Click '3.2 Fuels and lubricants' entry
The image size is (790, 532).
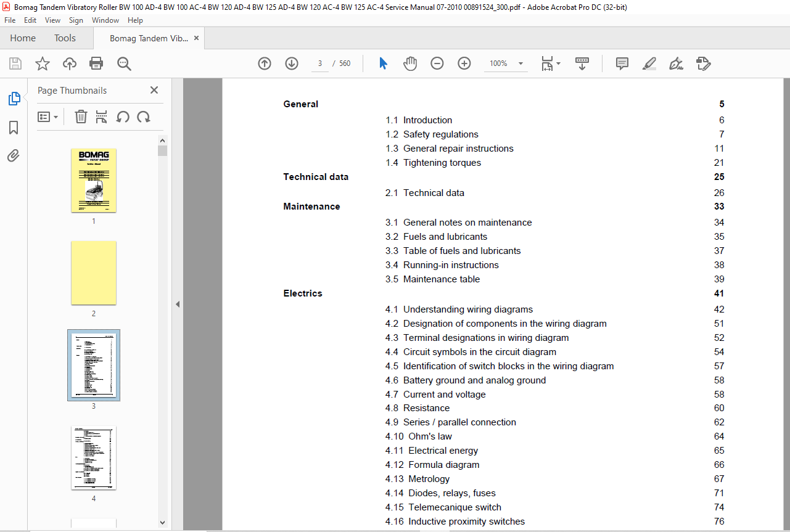[436, 237]
